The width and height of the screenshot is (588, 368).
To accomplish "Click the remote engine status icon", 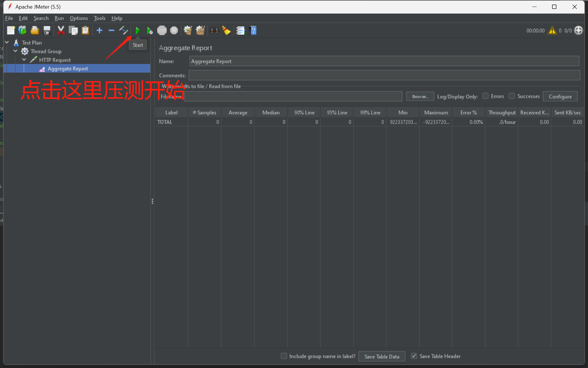I will [579, 30].
